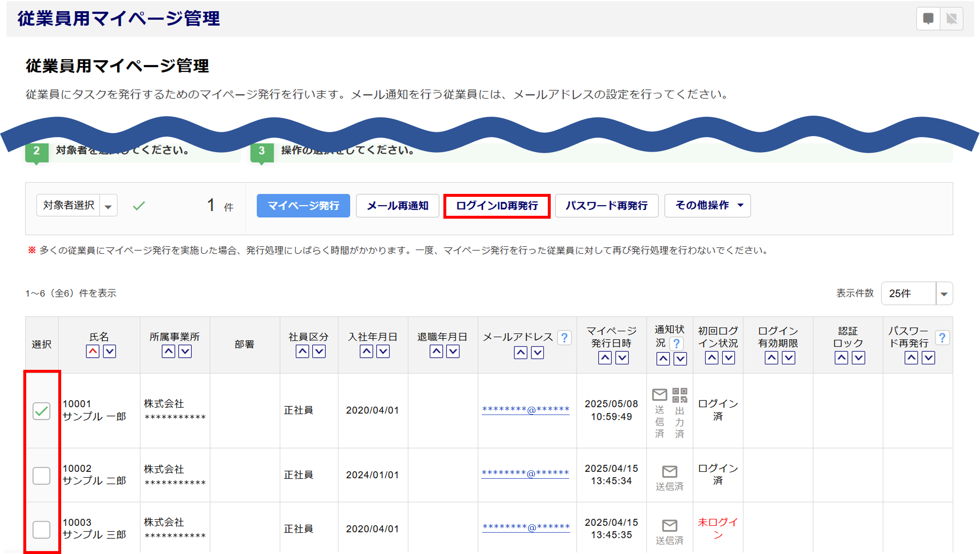Viewport: 980px width, 554px height.
Task: Sort 社員区分 column ascending
Action: pyautogui.click(x=302, y=351)
